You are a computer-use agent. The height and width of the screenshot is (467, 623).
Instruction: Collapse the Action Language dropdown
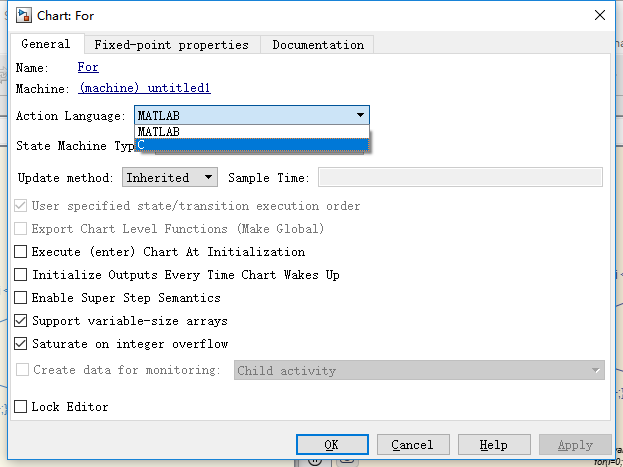[x=360, y=116]
